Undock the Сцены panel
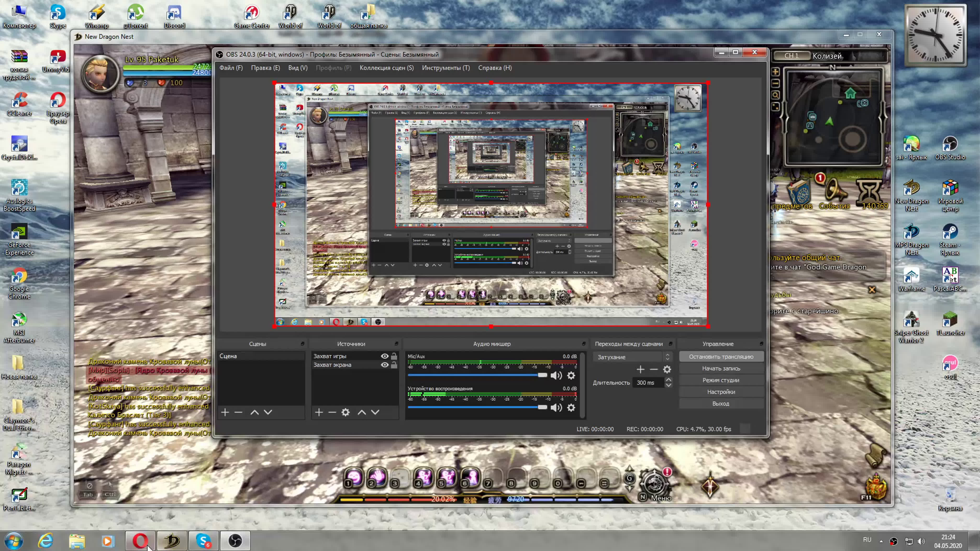Image resolution: width=980 pixels, height=551 pixels. pyautogui.click(x=302, y=344)
